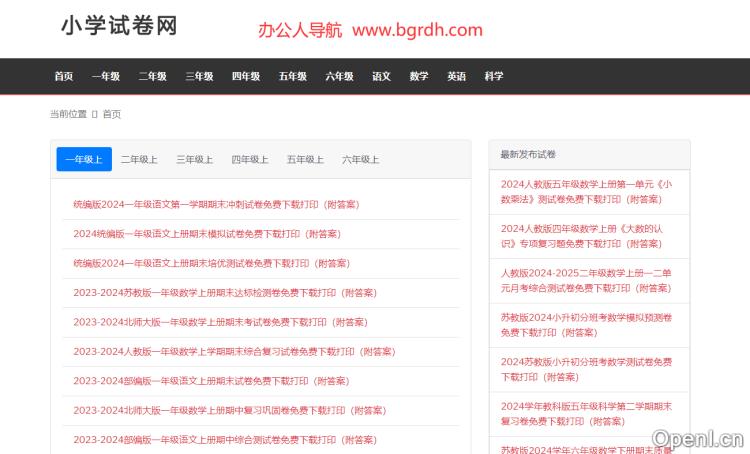Screen dimensions: 750x454
Task: Click the 小学试卷网 site logo
Action: [x=118, y=27]
